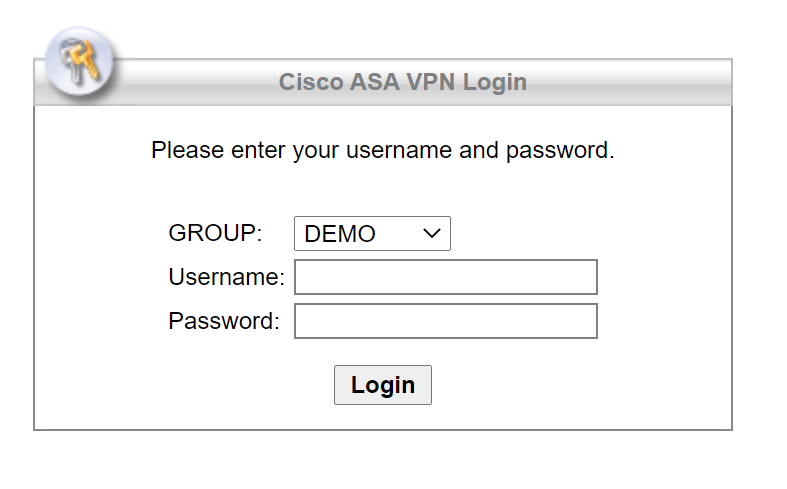This screenshot has height=489, width=787.
Task: Click the chevron arrow on the GROUP selector
Action: tap(432, 234)
